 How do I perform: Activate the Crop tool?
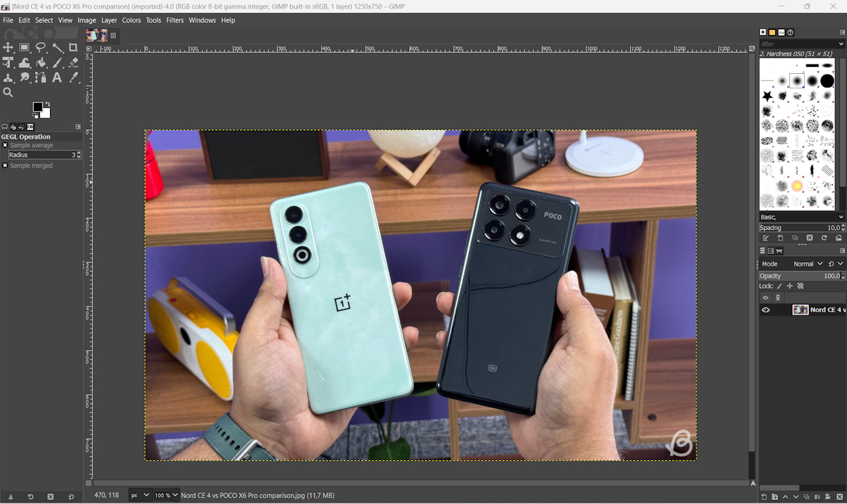[x=73, y=47]
